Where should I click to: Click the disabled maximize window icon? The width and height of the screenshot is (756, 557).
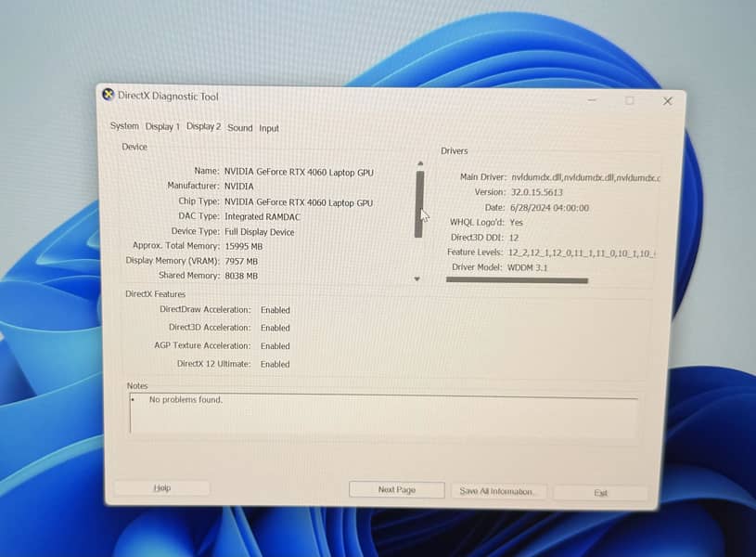click(x=629, y=100)
